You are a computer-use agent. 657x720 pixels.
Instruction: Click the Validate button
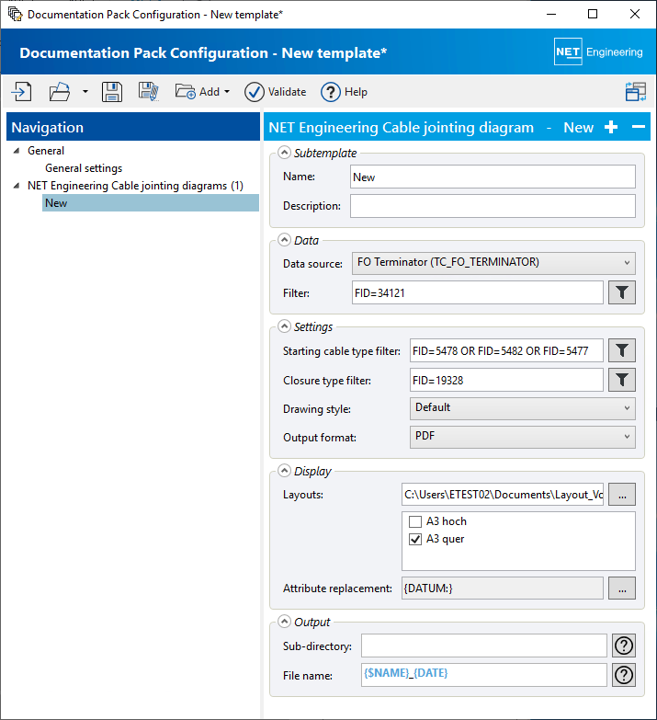click(275, 92)
